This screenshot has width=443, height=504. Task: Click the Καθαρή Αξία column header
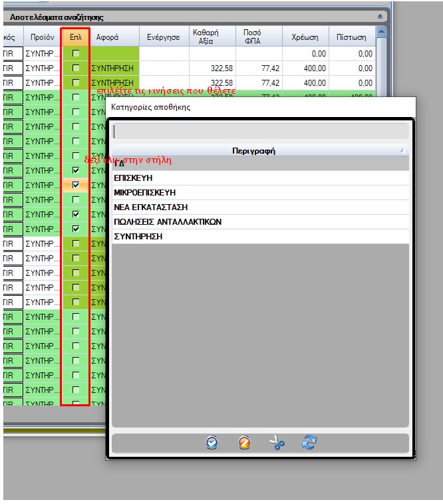coord(212,37)
